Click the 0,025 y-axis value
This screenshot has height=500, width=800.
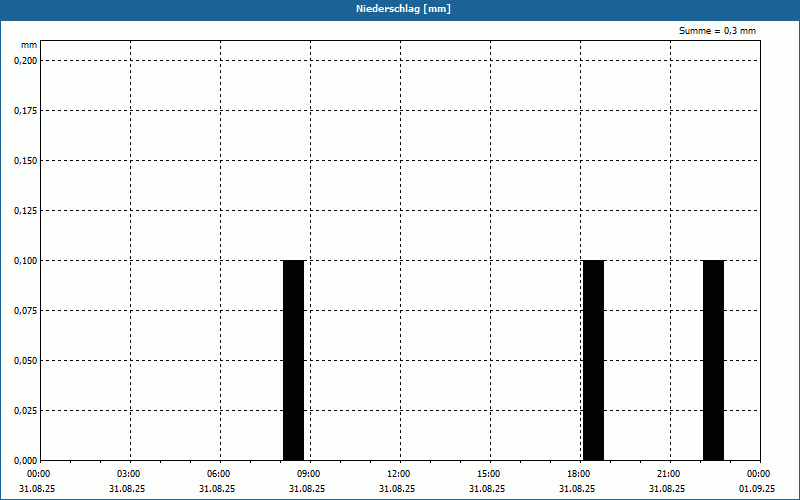pyautogui.click(x=26, y=411)
